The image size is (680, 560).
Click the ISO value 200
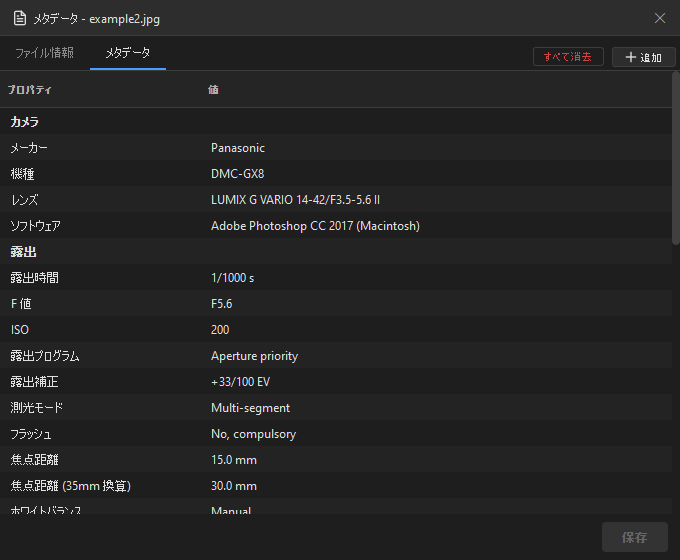[220, 330]
